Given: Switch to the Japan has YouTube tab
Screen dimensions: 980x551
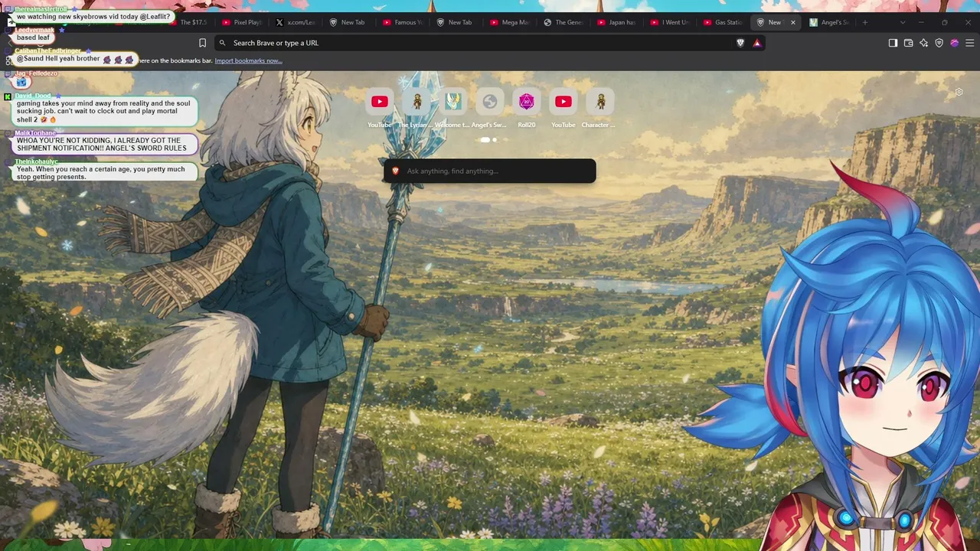Looking at the screenshot, I should 616,22.
